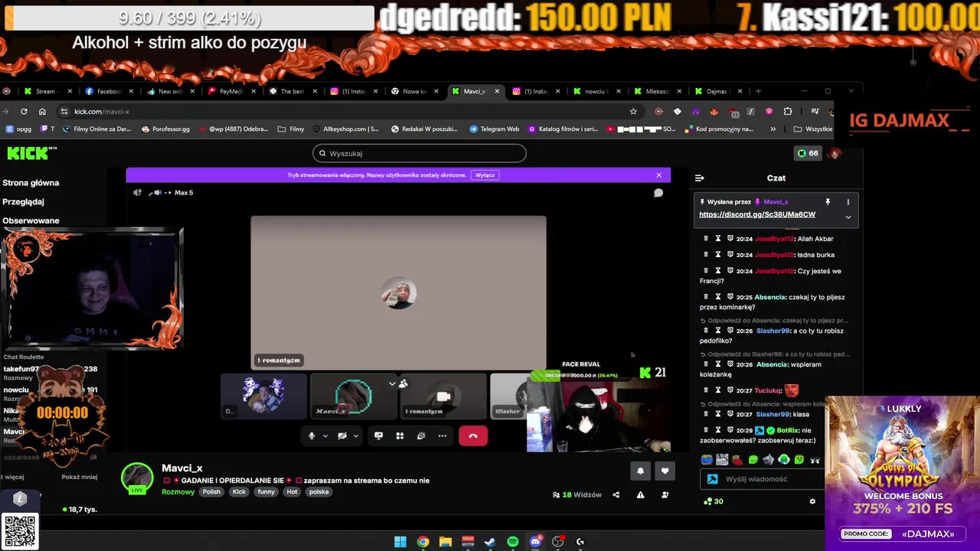
Task: Click channel points balance 30
Action: [713, 501]
